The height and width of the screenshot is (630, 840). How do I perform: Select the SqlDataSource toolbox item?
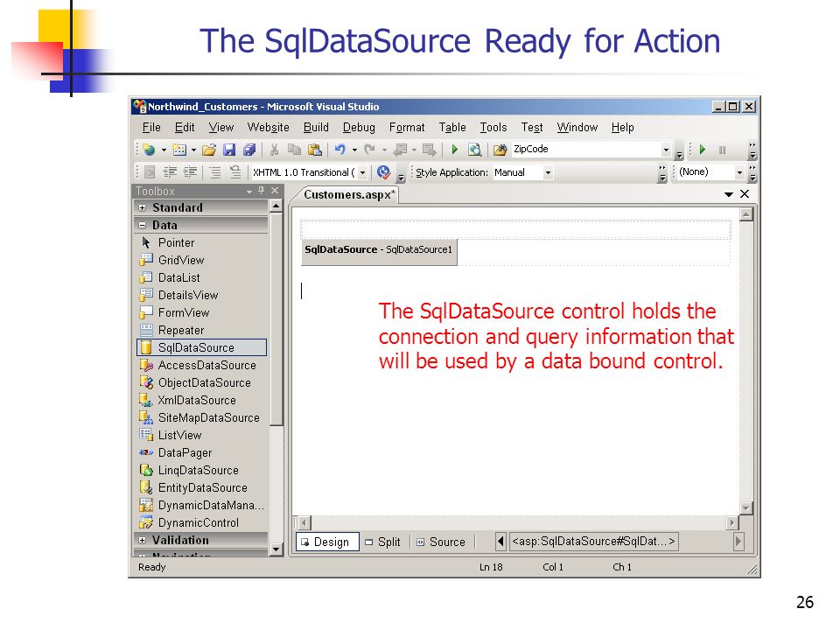point(202,347)
